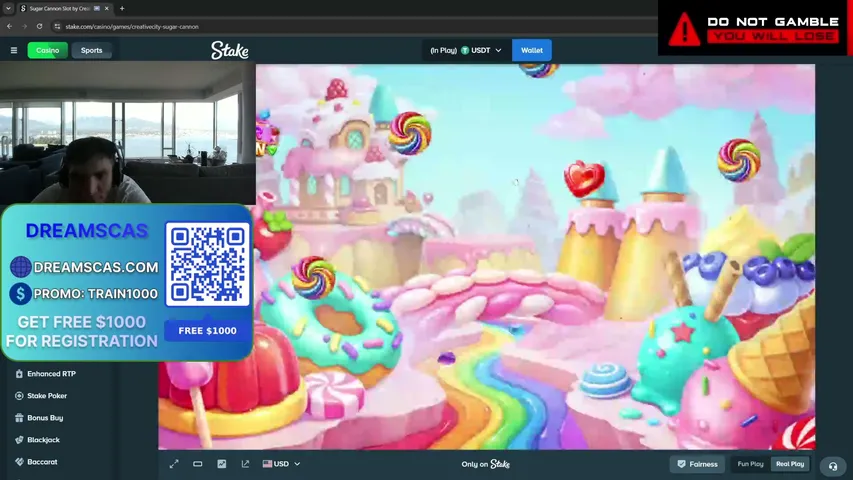Open the Fairness info
853x480 pixels.
click(697, 464)
